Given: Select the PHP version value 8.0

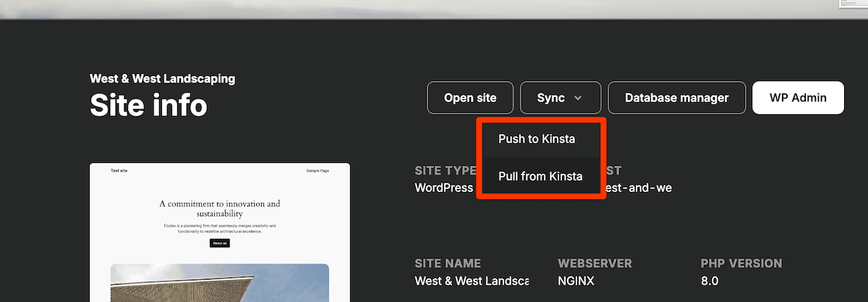Looking at the screenshot, I should pos(710,281).
